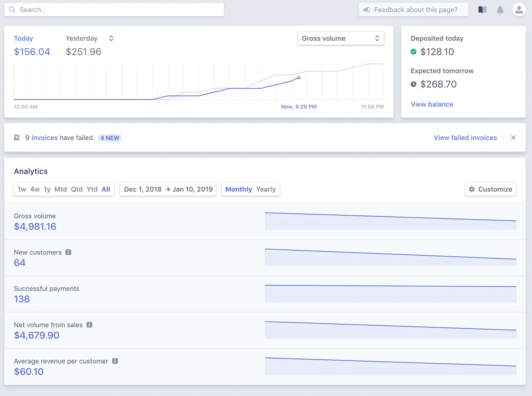The width and height of the screenshot is (532, 396).
Task: Click the Net volume from sales sparkline
Action: [x=391, y=330]
